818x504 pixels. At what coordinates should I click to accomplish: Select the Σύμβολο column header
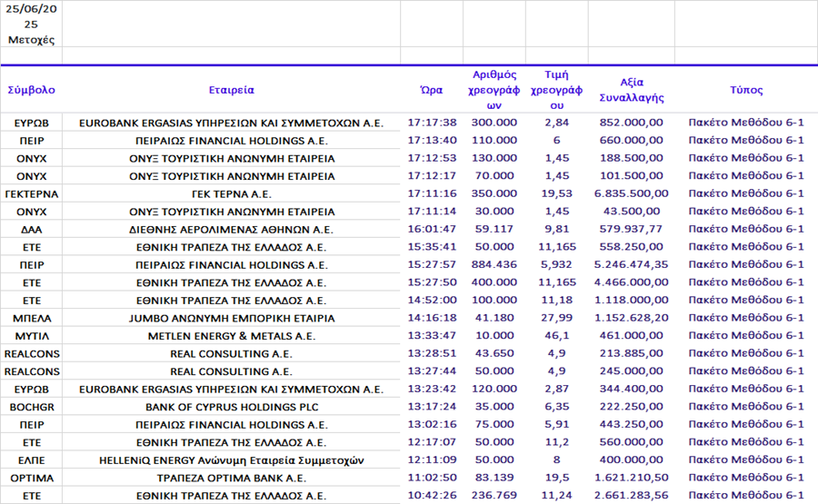pyautogui.click(x=31, y=90)
